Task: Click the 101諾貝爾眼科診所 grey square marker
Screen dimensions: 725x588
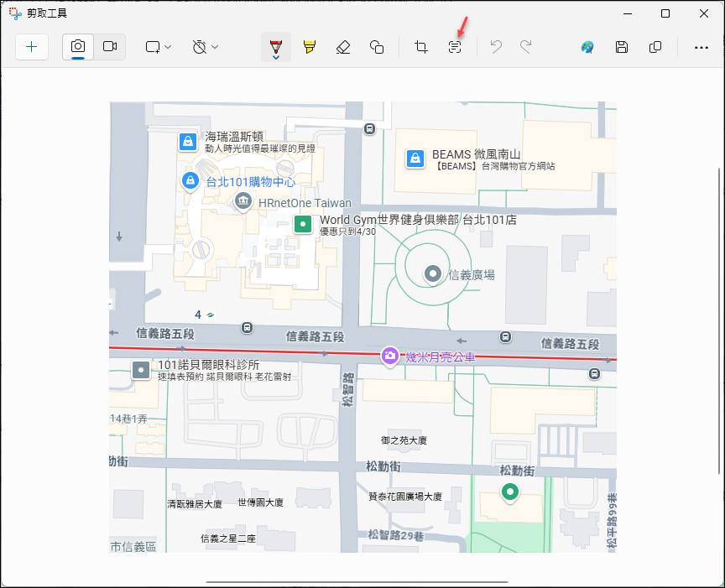Action: click(x=141, y=370)
